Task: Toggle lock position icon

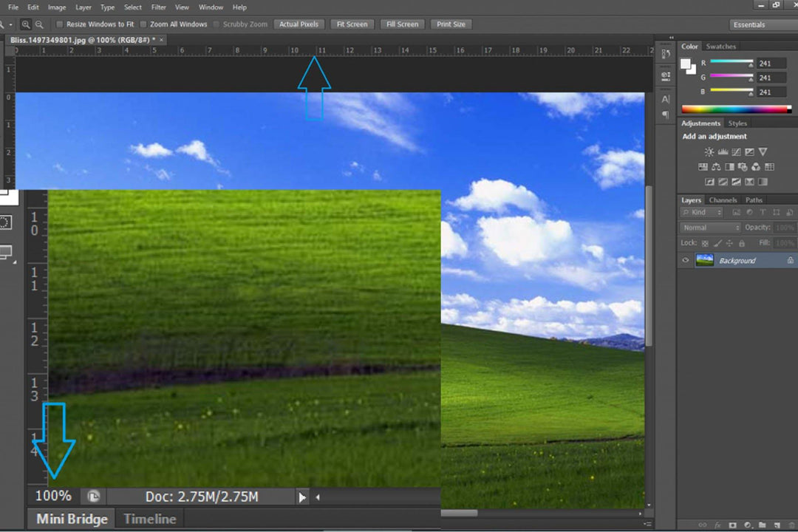Action: pyautogui.click(x=729, y=243)
